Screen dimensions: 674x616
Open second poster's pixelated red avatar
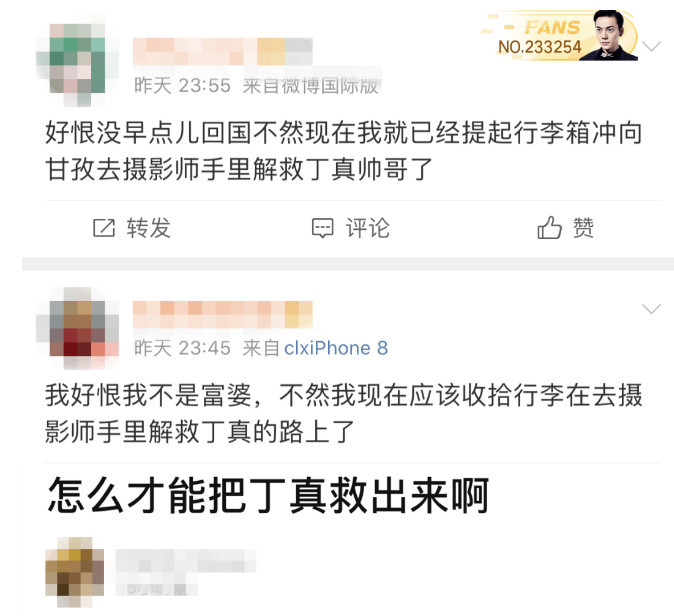(77, 328)
